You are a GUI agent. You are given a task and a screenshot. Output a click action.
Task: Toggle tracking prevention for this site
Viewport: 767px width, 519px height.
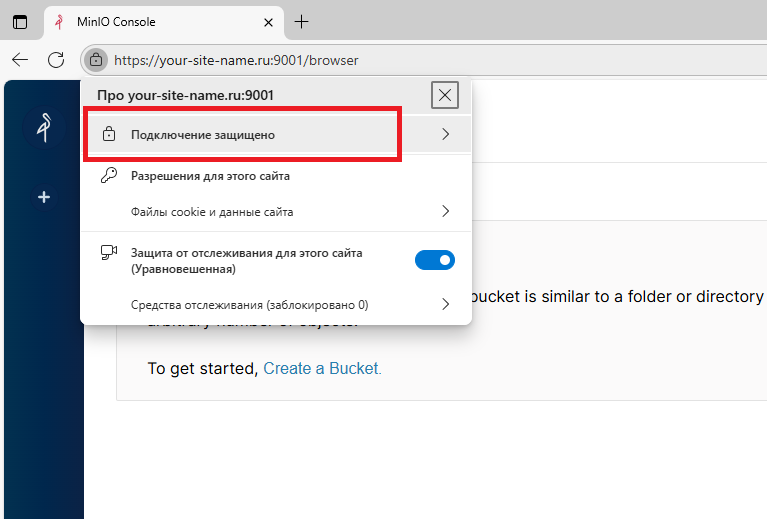coord(434,260)
